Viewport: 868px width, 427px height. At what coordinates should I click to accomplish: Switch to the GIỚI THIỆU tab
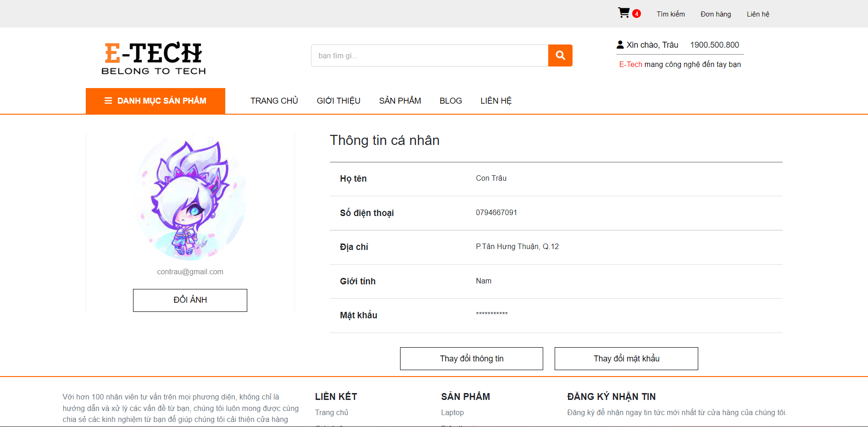tap(338, 100)
